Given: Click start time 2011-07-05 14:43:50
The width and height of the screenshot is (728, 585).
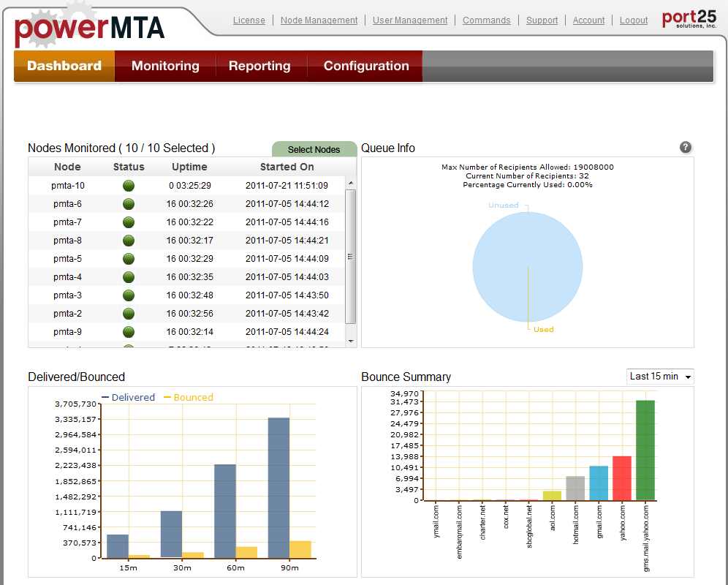Looking at the screenshot, I should [x=287, y=295].
